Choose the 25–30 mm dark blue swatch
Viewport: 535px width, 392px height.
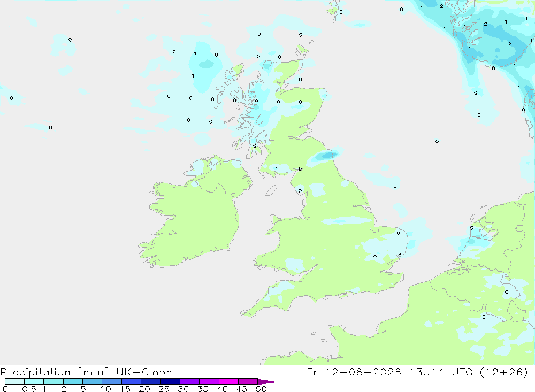(x=170, y=381)
